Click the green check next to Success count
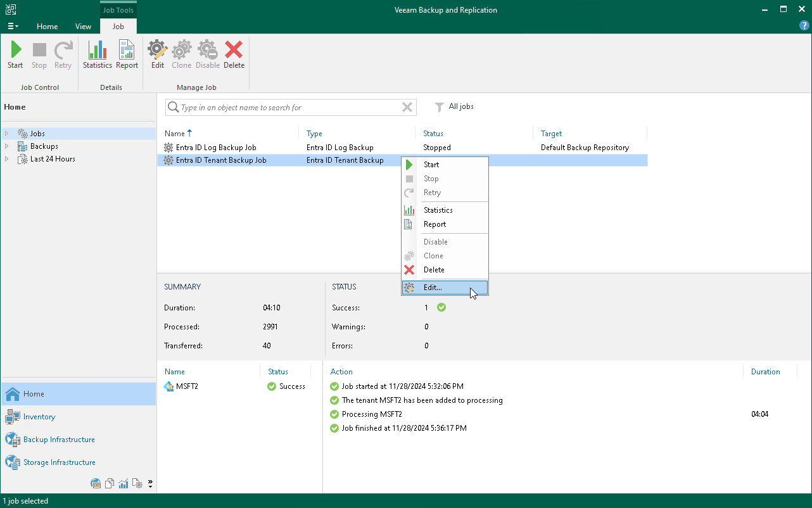 [441, 308]
